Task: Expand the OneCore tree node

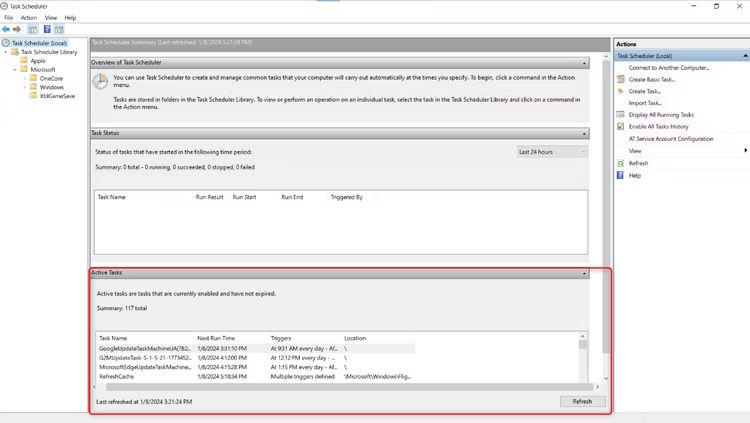Action: (x=24, y=78)
